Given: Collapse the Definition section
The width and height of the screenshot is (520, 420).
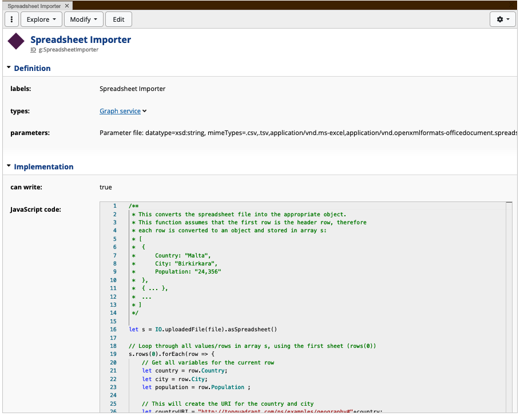Looking at the screenshot, I should pyautogui.click(x=9, y=68).
